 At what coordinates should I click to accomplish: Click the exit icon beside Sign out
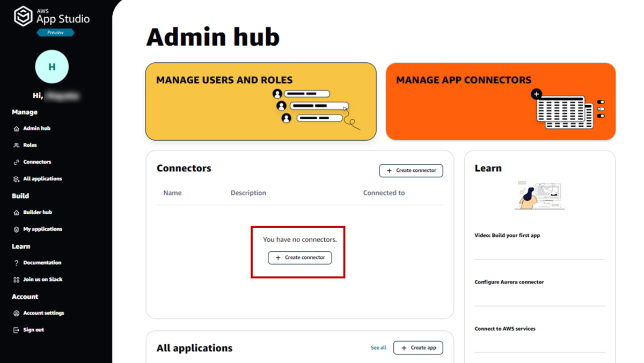pyautogui.click(x=16, y=330)
